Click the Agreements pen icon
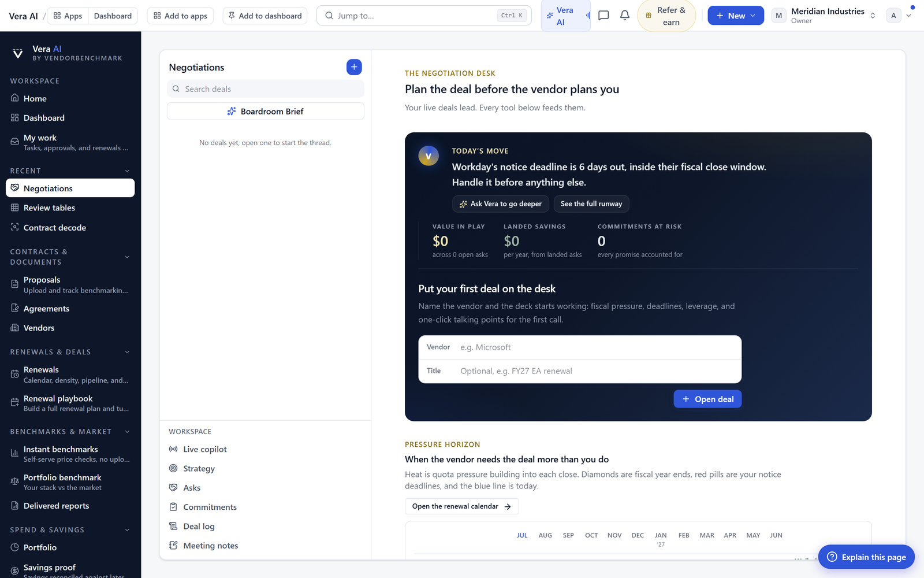 click(15, 308)
